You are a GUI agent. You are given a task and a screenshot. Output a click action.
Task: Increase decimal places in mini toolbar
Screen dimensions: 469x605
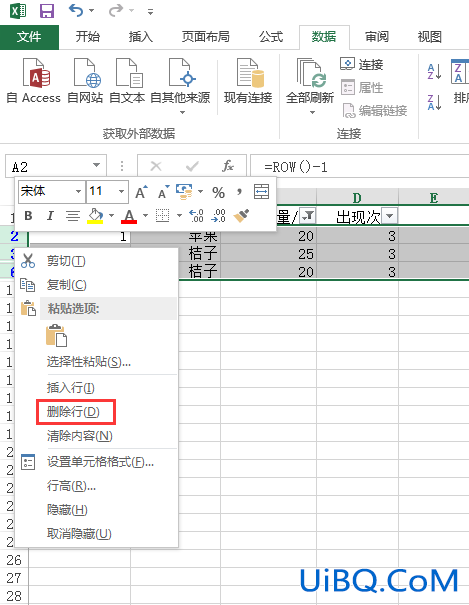point(196,216)
